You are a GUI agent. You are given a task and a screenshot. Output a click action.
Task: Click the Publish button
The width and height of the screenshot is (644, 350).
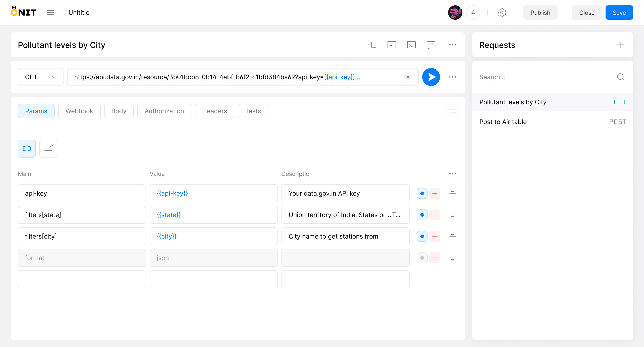click(x=540, y=13)
